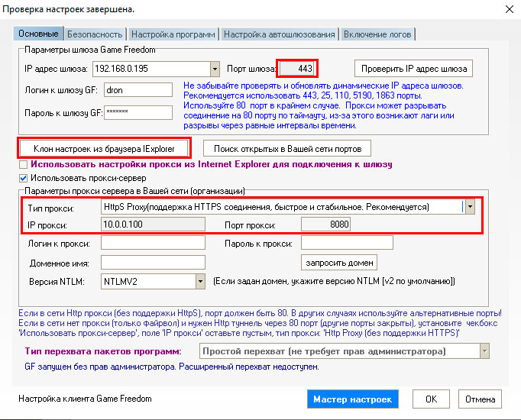Click the Отмена button
Image resolution: width=521 pixels, height=420 pixels.
(x=481, y=399)
